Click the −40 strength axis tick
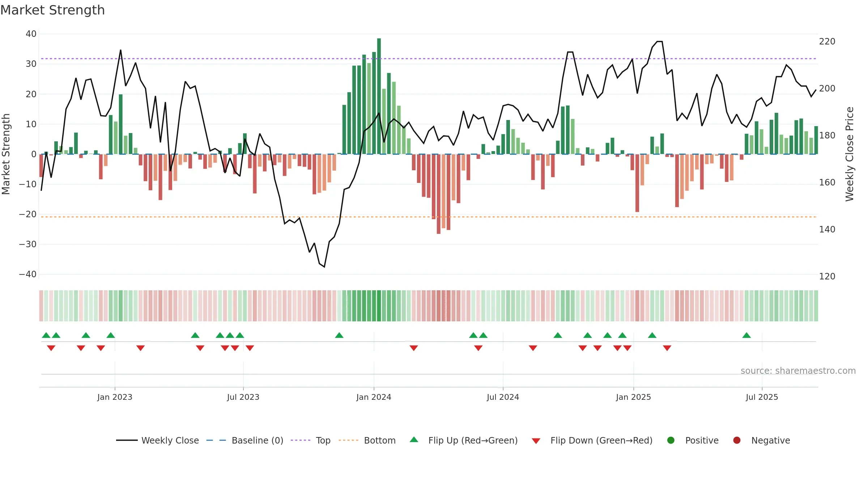 tap(28, 274)
